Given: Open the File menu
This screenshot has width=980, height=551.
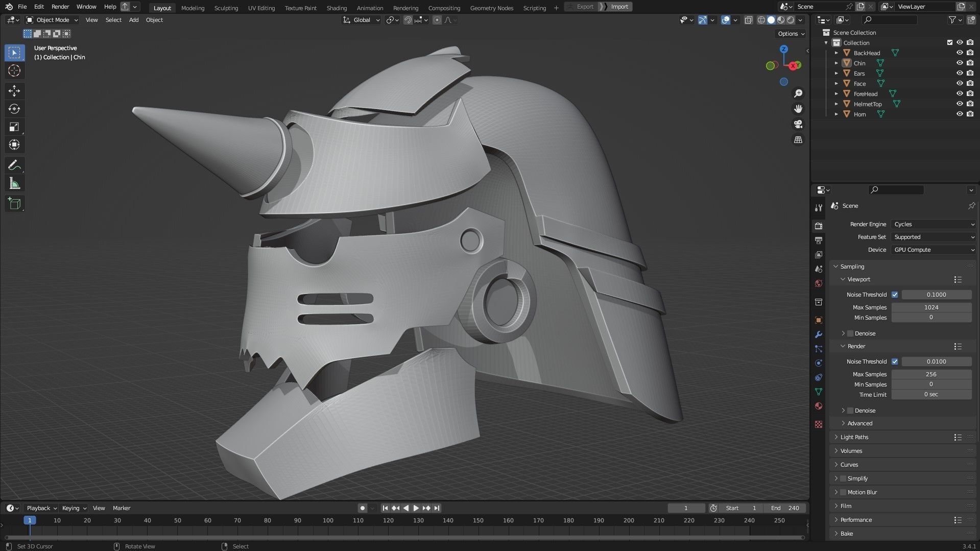Looking at the screenshot, I should tap(22, 7).
